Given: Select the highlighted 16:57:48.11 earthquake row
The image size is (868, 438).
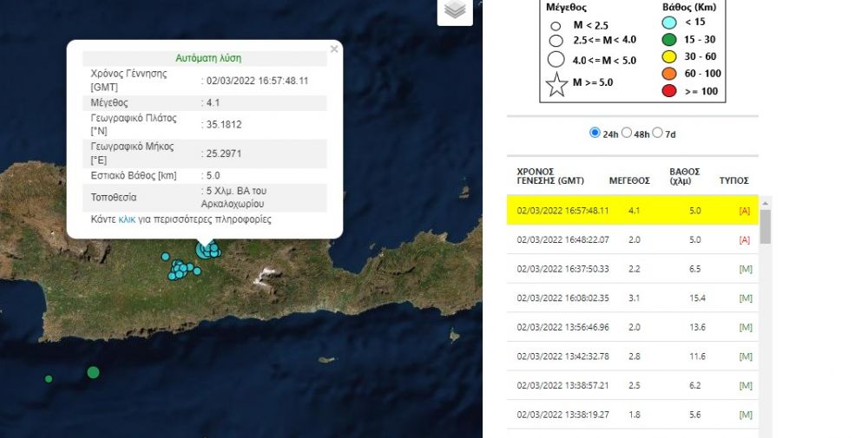Looking at the screenshot, I should [x=632, y=211].
